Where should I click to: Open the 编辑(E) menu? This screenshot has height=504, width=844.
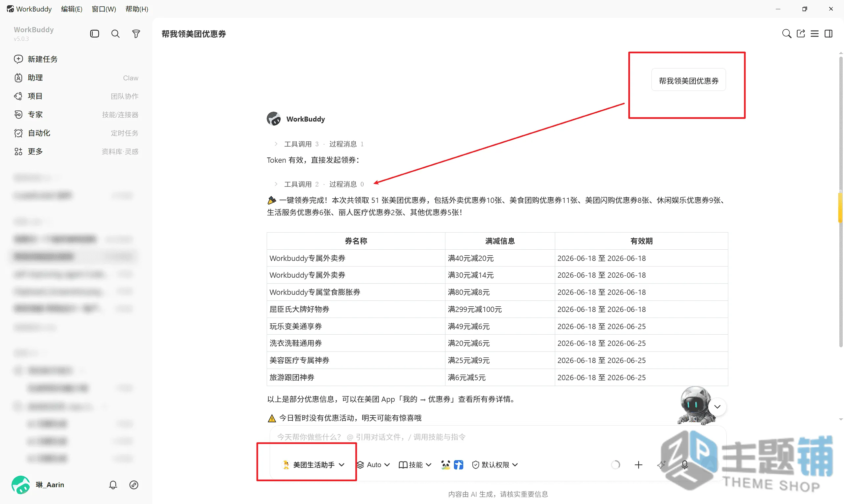pyautogui.click(x=72, y=9)
